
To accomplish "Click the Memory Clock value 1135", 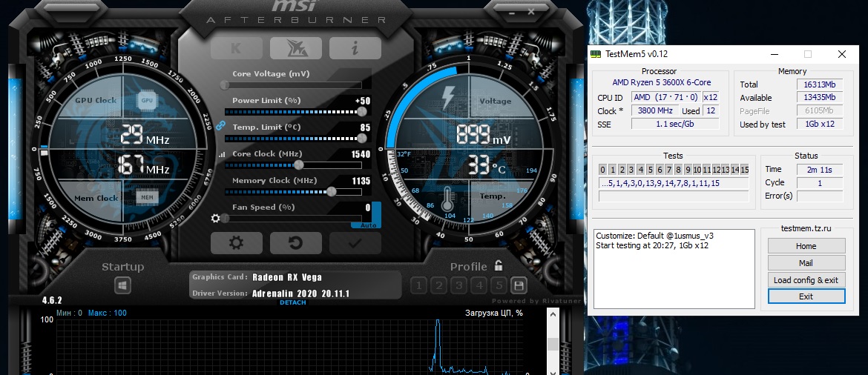I will click(x=361, y=181).
